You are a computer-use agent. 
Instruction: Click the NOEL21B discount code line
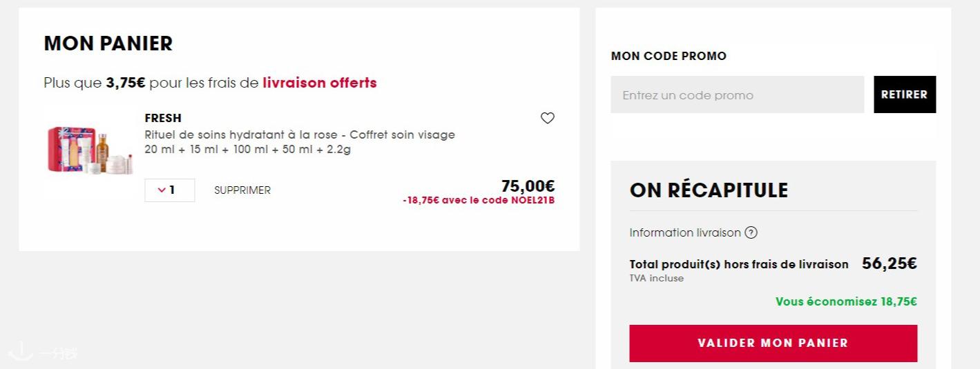[x=479, y=201]
